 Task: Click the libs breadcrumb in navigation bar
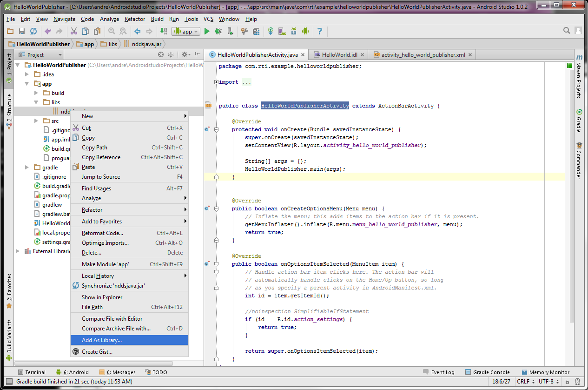tap(108, 44)
